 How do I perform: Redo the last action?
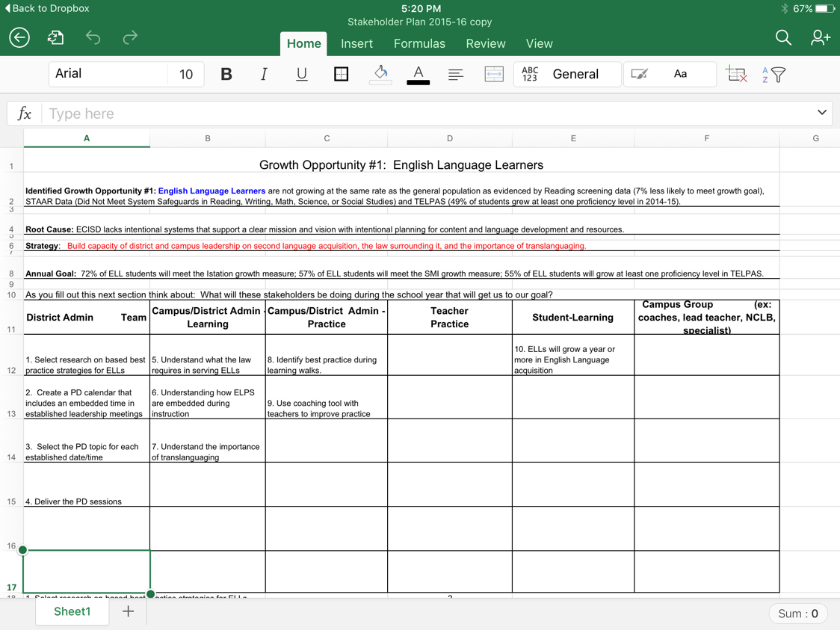pyautogui.click(x=130, y=37)
